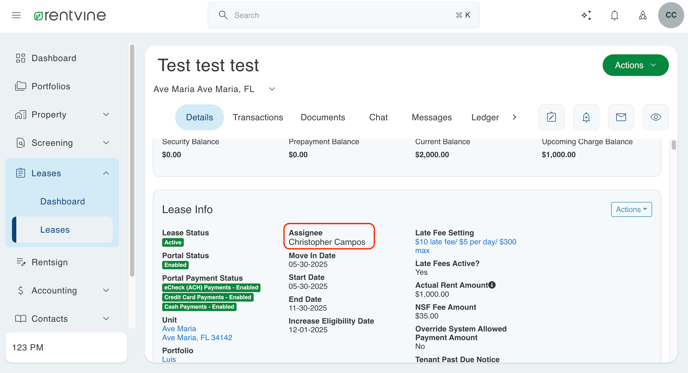This screenshot has height=373, width=688.
Task: Open the notifications bell in top bar
Action: tap(614, 15)
